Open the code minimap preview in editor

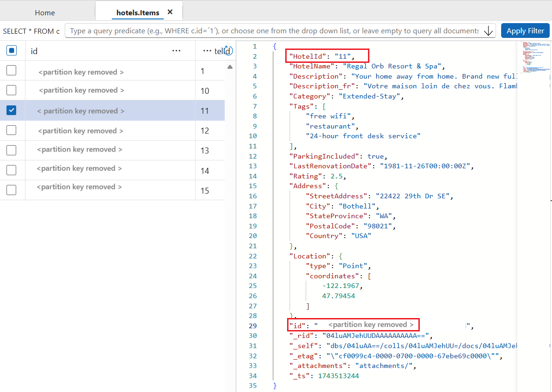click(x=533, y=58)
